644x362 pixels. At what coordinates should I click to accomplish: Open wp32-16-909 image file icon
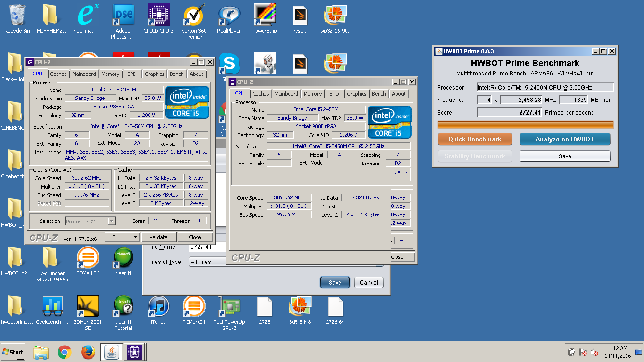click(x=335, y=19)
